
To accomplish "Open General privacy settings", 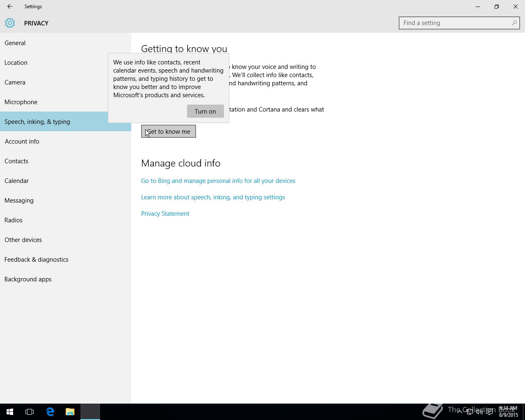I will coord(66,43).
